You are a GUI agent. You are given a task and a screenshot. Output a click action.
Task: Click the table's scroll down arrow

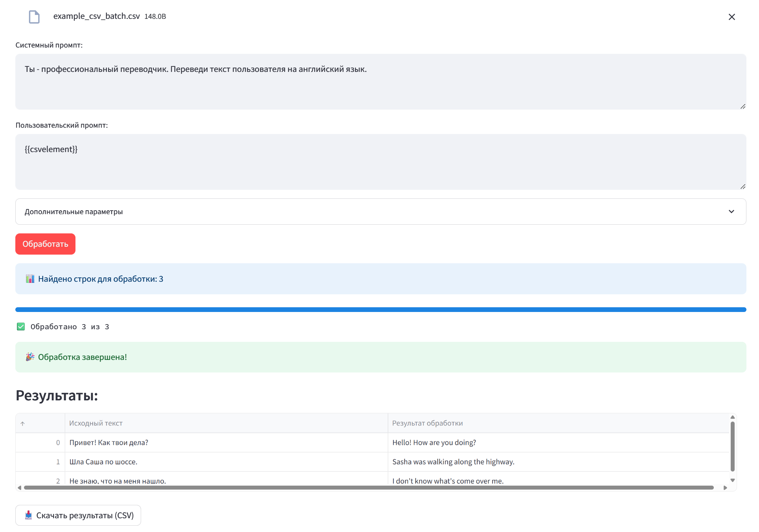tap(732, 480)
